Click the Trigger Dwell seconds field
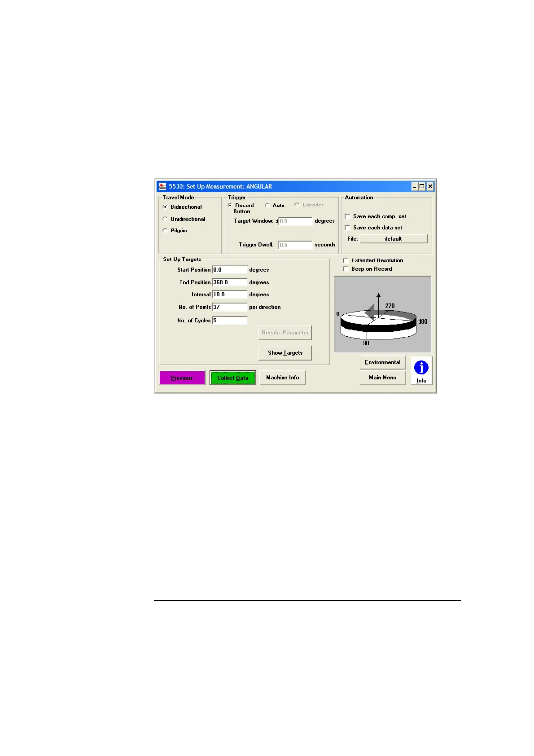 tap(295, 245)
